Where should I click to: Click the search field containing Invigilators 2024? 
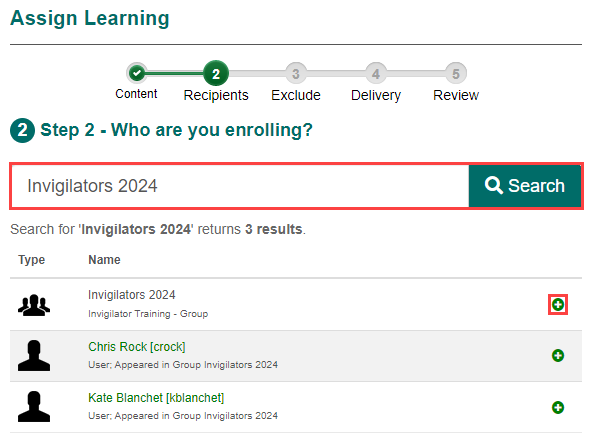pos(240,186)
